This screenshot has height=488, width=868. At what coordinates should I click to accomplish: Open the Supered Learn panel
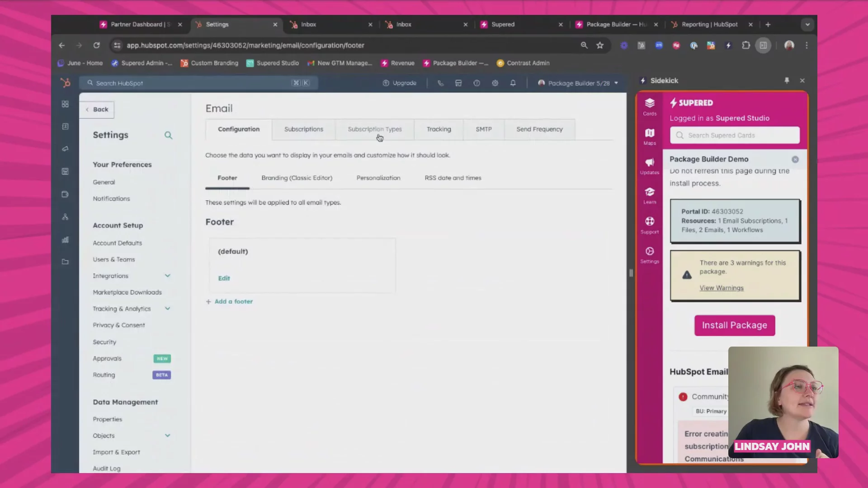coord(650,196)
